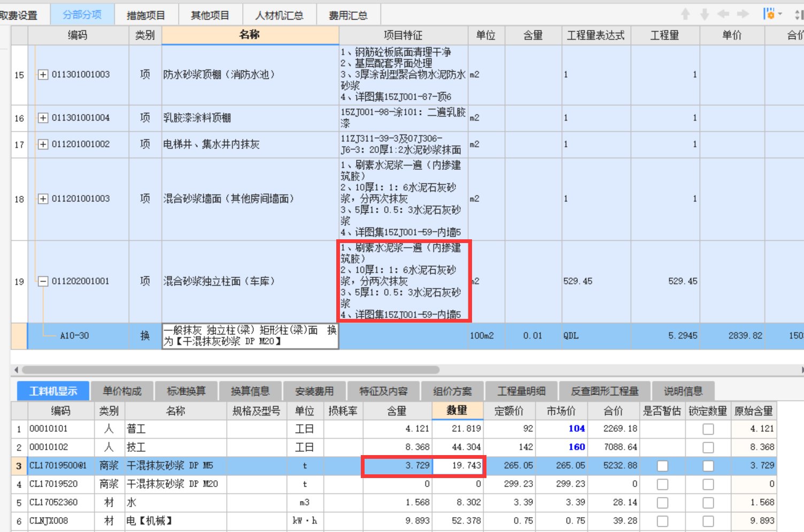Image resolution: width=804 pixels, height=532 pixels.
Task: Click the 数量 column header in lower table
Action: pos(458,410)
